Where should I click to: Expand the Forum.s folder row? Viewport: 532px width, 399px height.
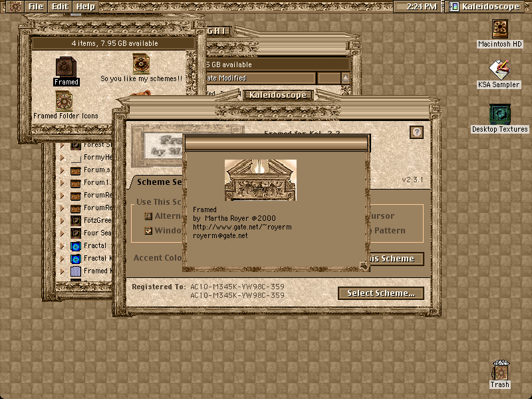62,170
